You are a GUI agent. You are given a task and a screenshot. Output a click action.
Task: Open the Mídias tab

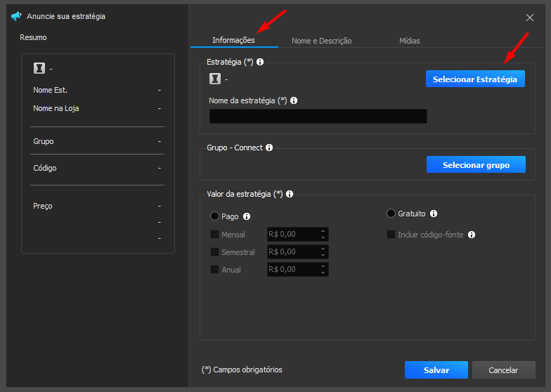coord(409,41)
